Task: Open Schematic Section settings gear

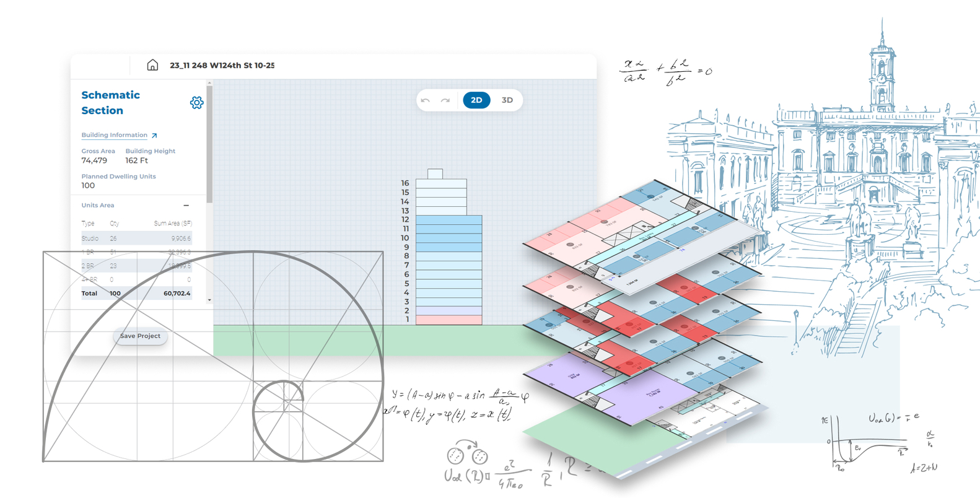Action: pos(196,103)
